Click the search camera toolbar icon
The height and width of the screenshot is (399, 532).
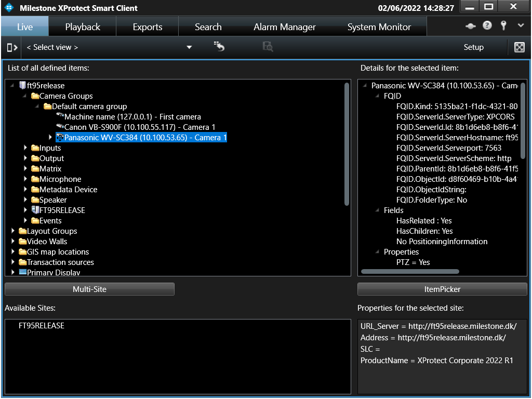[268, 46]
